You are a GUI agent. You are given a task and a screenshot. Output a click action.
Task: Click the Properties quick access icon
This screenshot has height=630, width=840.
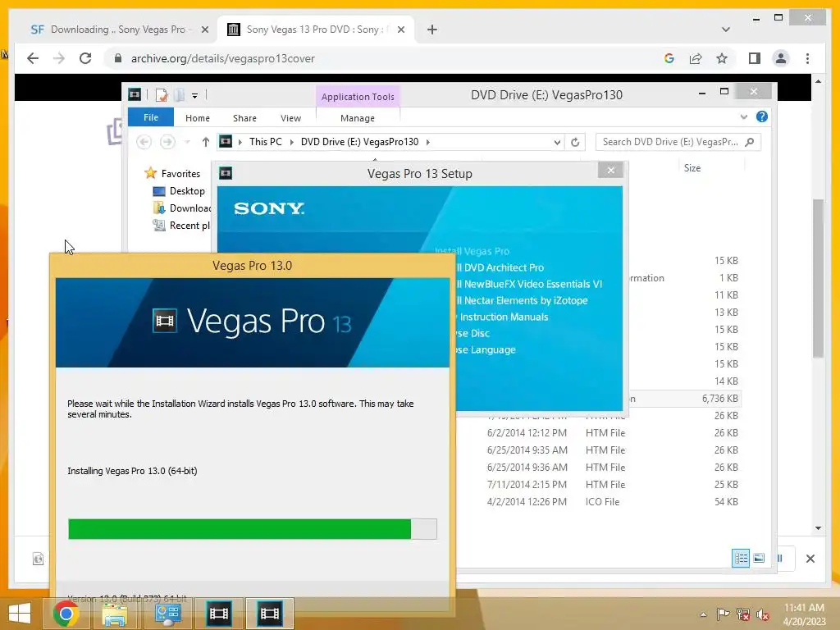(x=162, y=95)
